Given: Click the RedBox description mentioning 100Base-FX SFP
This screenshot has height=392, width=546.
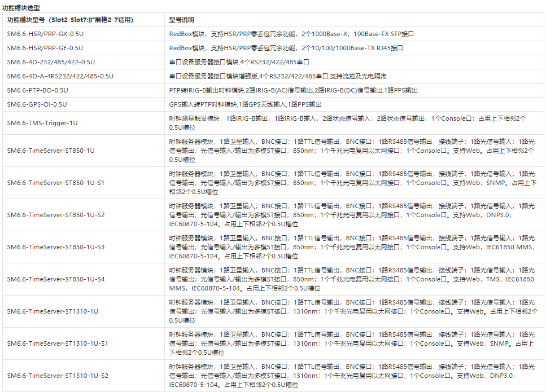Looking at the screenshot, I should click(x=291, y=34).
